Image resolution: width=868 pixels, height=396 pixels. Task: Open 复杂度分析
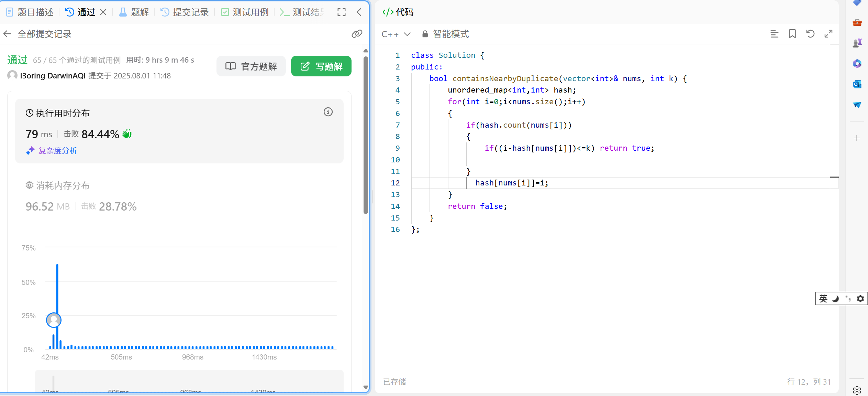click(x=52, y=151)
